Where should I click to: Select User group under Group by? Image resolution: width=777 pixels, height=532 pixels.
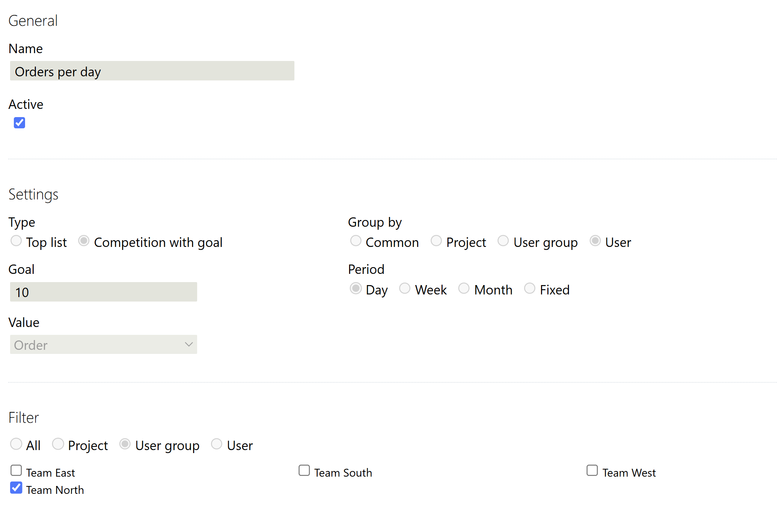click(x=503, y=241)
